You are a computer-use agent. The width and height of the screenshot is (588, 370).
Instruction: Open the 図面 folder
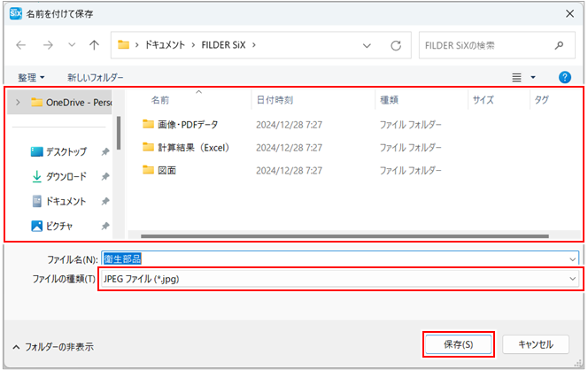pos(166,170)
